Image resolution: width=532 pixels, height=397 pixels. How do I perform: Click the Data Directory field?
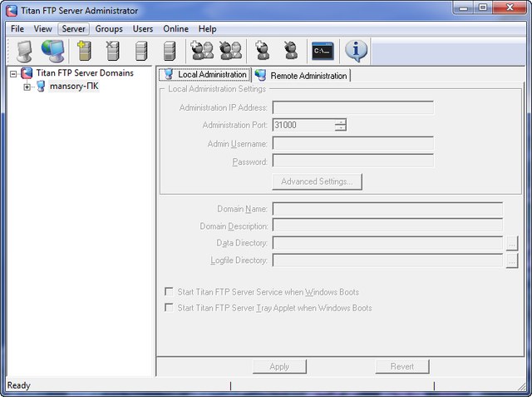pyautogui.click(x=387, y=243)
